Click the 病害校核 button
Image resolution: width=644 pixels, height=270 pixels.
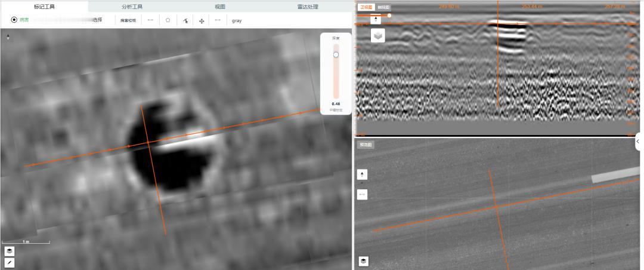coord(128,20)
